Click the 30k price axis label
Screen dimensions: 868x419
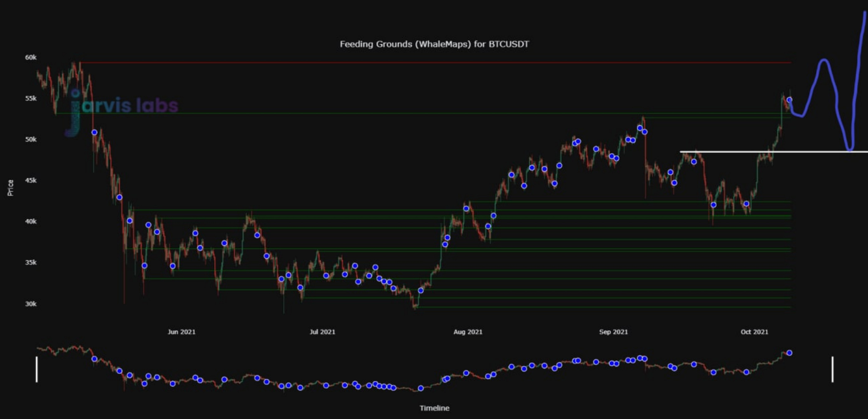[x=31, y=303]
